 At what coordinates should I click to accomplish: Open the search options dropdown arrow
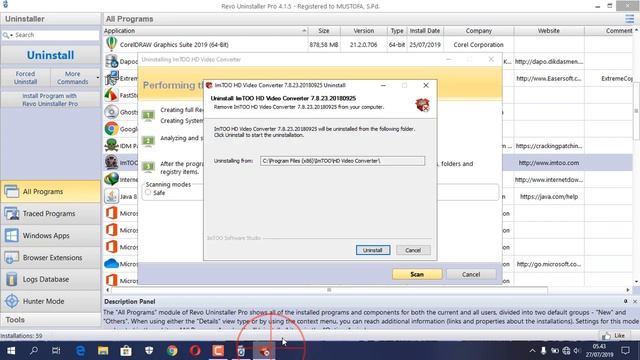click(11, 36)
